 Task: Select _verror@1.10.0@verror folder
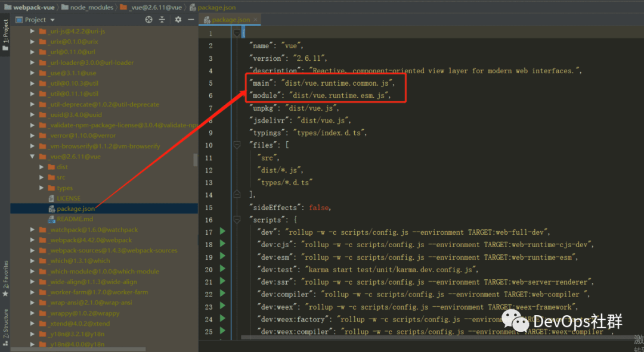point(82,135)
